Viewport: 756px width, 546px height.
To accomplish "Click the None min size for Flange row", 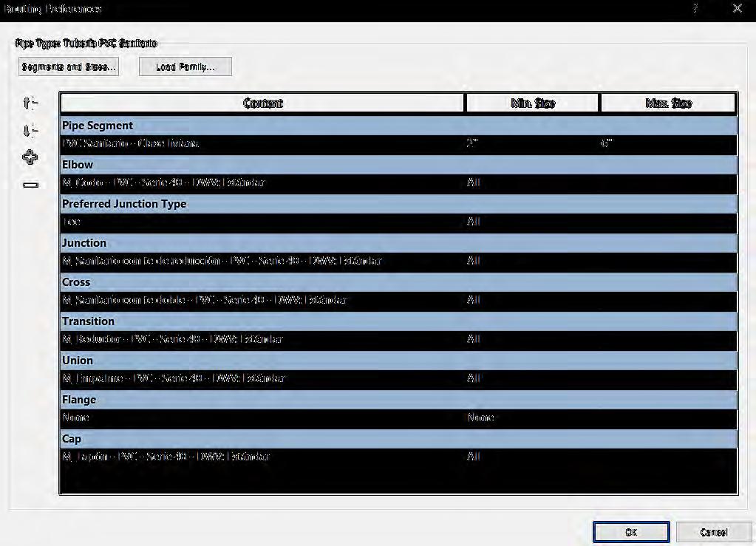I will point(532,418).
